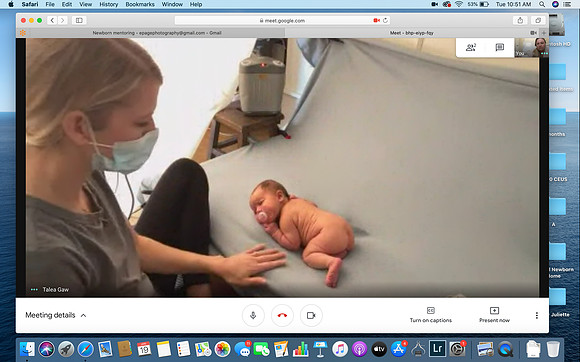580x362 pixels.
Task: Click the Tue 10:51 AM clock
Action: pos(513,4)
